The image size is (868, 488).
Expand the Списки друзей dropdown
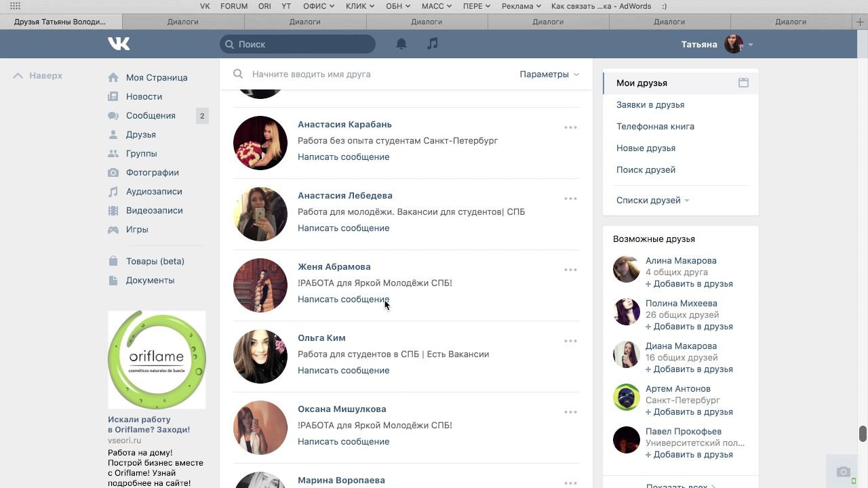point(652,200)
